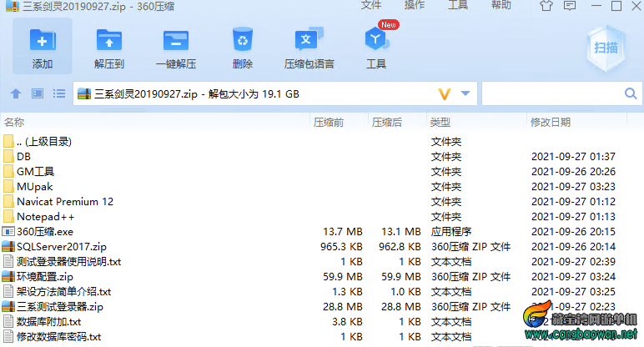
Task: Click date 2021-09-27 02:39 of 测试登录器使用说明.txt
Action: pos(573,262)
